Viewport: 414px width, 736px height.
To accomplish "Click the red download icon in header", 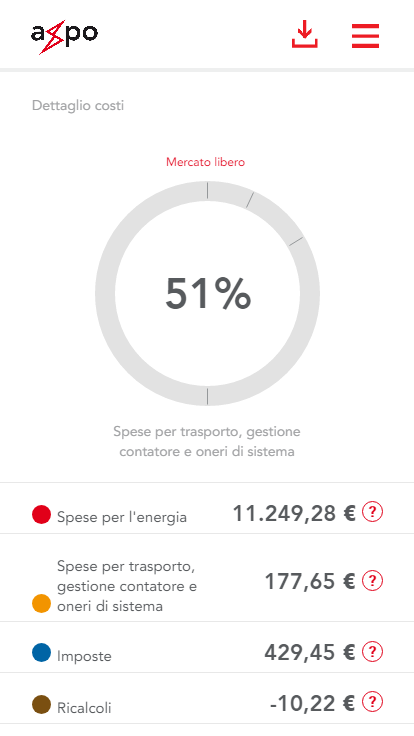I will pos(305,34).
